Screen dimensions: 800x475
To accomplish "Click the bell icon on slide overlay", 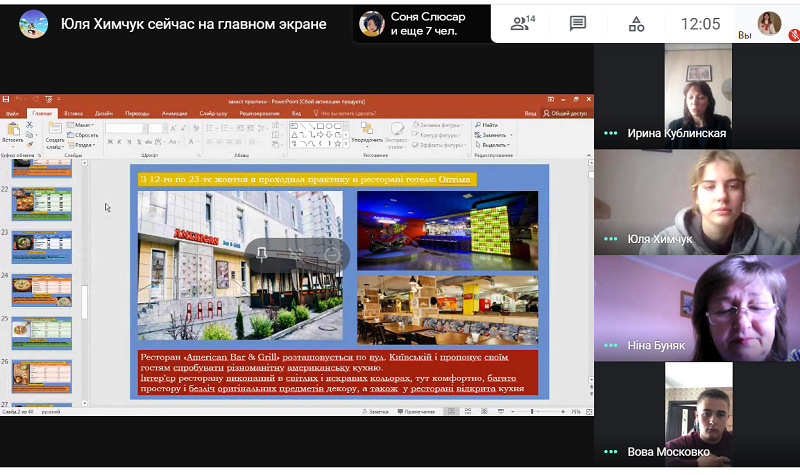I will point(261,254).
